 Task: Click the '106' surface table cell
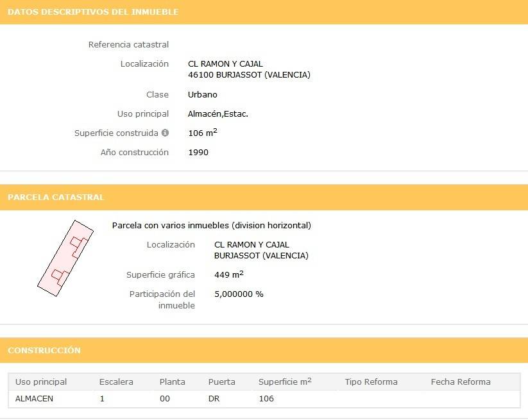point(266,399)
